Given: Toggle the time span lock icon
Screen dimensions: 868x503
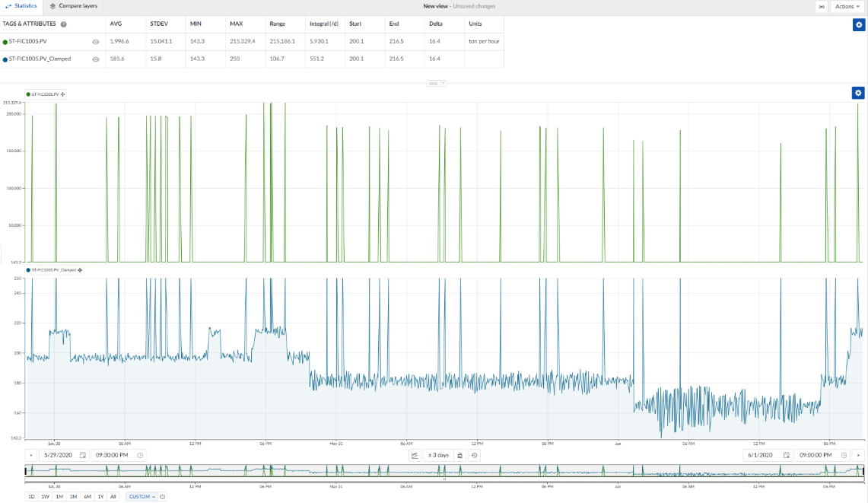Looking at the screenshot, I should (x=459, y=455).
